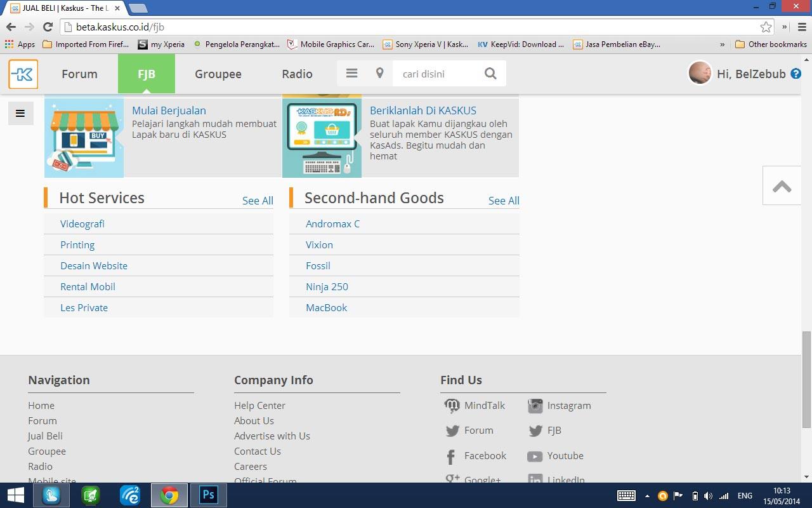Open Ninja 250 listing

tap(327, 286)
